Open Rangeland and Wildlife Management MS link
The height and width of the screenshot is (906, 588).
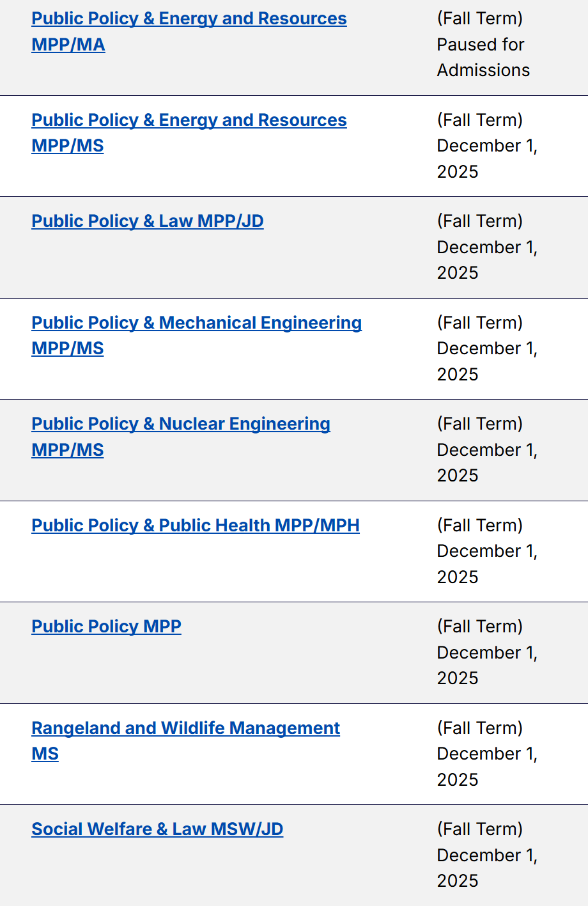[185, 728]
